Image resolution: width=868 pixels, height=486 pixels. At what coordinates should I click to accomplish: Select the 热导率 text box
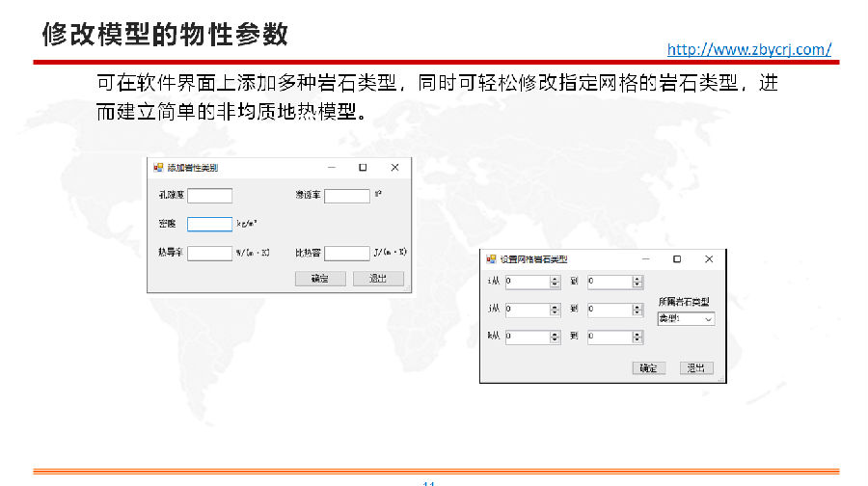(x=209, y=254)
